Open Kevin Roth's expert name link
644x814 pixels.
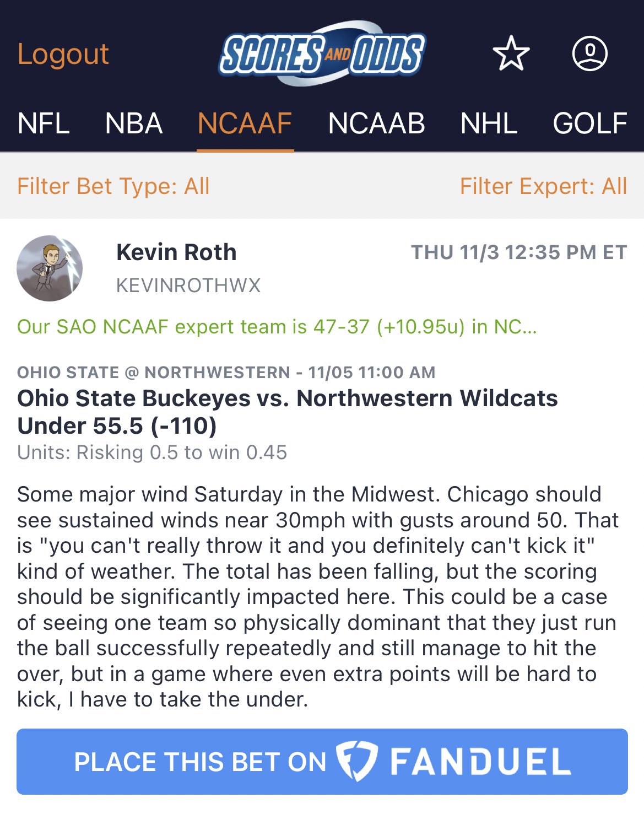(x=176, y=252)
